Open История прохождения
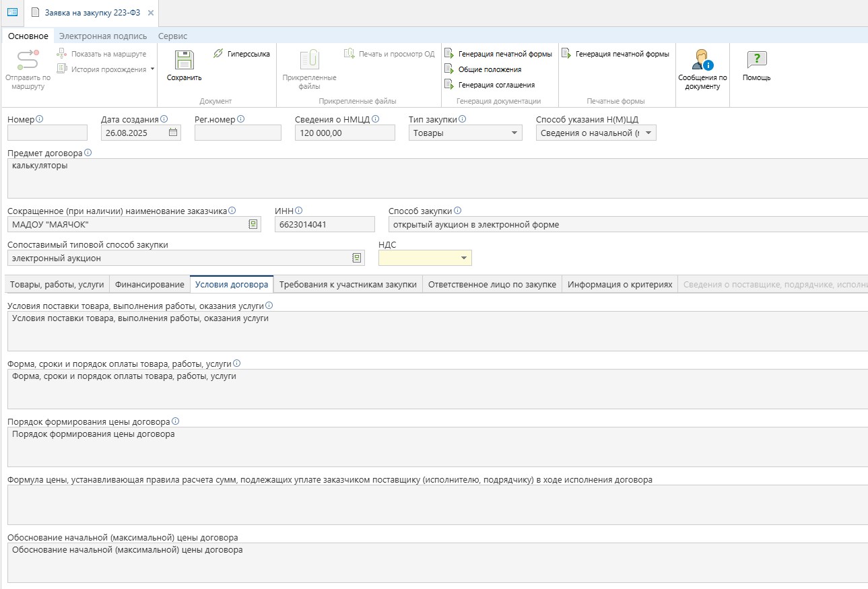This screenshot has width=868, height=589. 101,69
